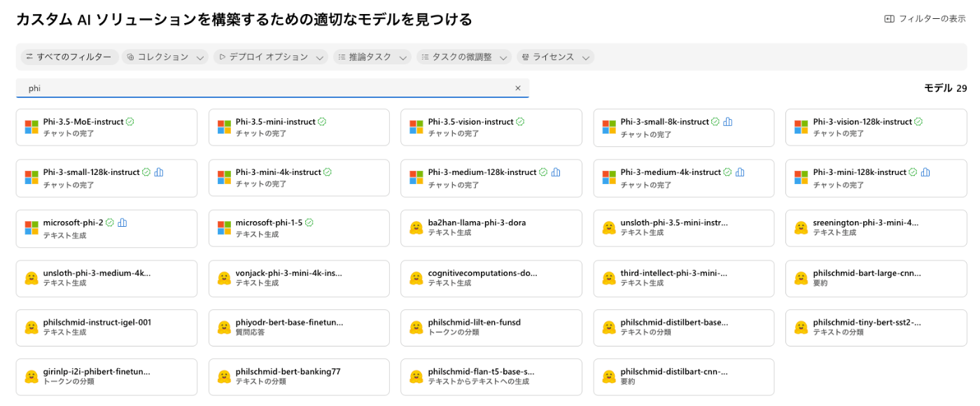This screenshot has width=980, height=406.
Task: Click the verified badge next to microsoft-phi-1-5
Action: coord(309,223)
